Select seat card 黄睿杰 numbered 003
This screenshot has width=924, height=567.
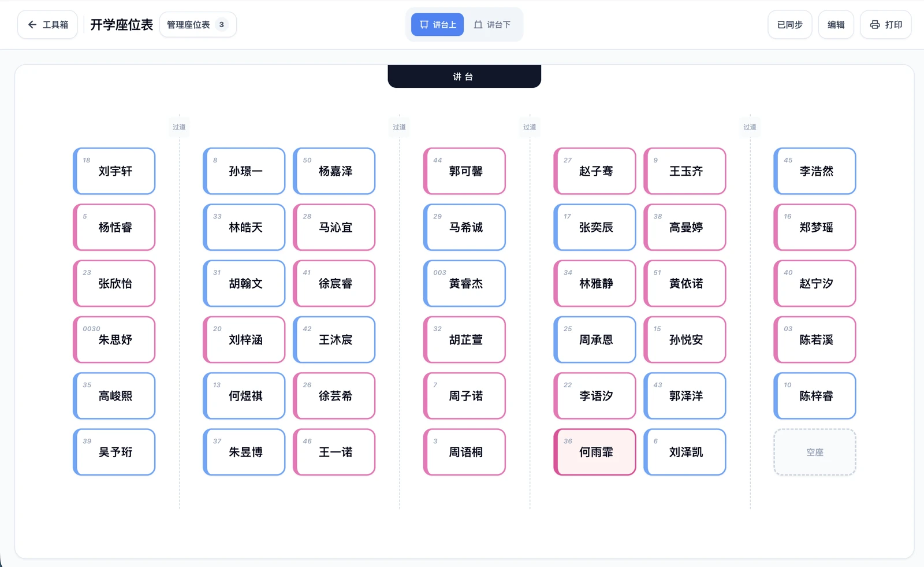click(464, 283)
